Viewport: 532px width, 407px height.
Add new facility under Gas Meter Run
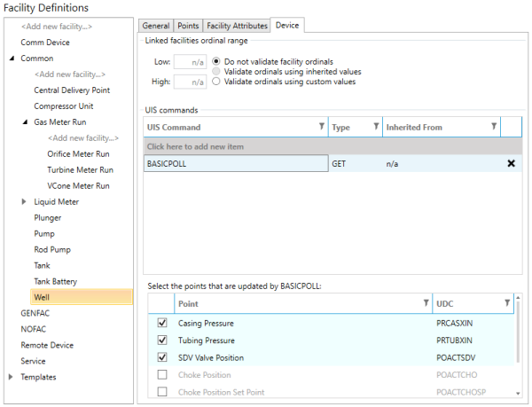click(x=83, y=138)
